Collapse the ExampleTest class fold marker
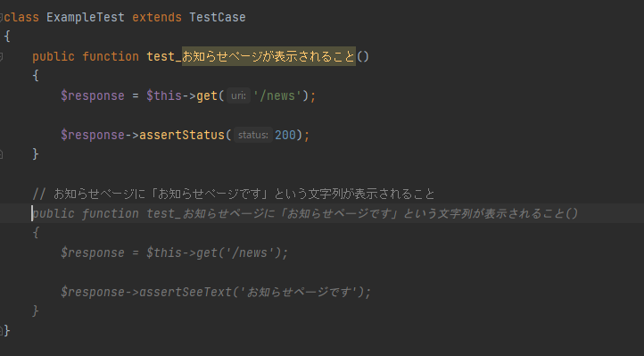 1,17
